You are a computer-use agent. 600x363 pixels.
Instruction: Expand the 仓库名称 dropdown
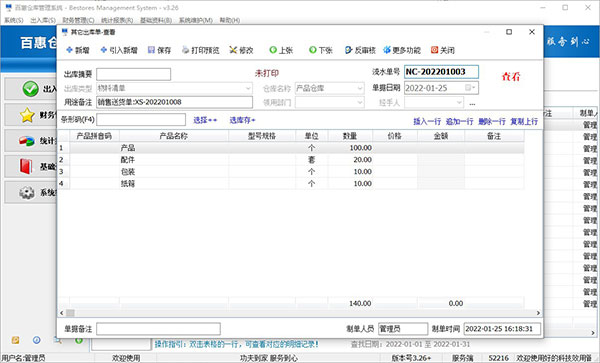[359, 88]
